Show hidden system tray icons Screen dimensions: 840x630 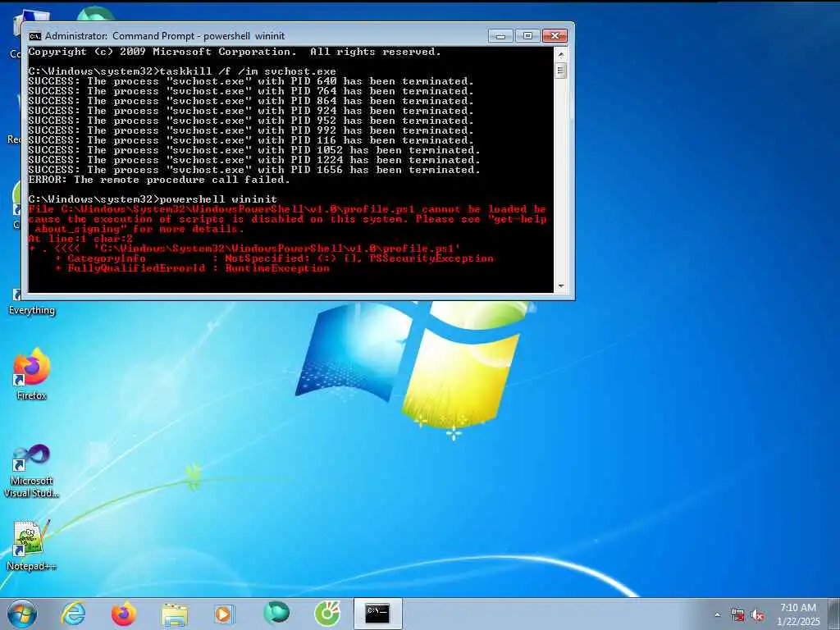click(717, 615)
